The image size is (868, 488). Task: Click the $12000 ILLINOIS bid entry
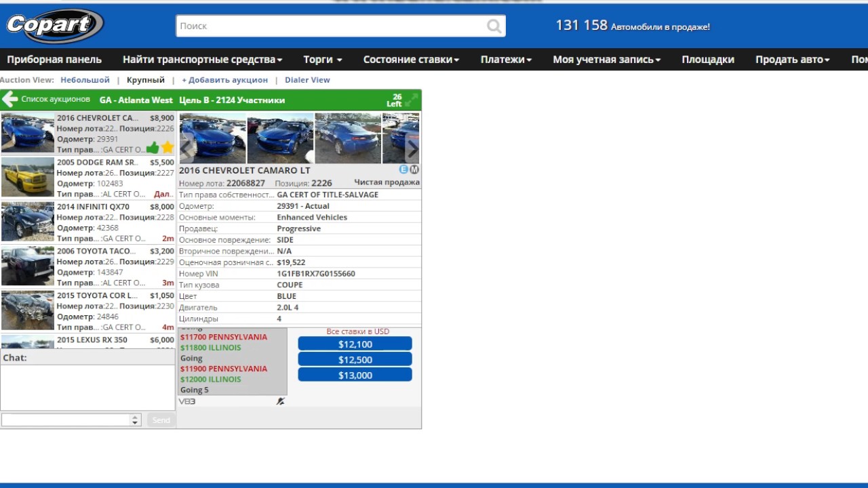tap(210, 380)
